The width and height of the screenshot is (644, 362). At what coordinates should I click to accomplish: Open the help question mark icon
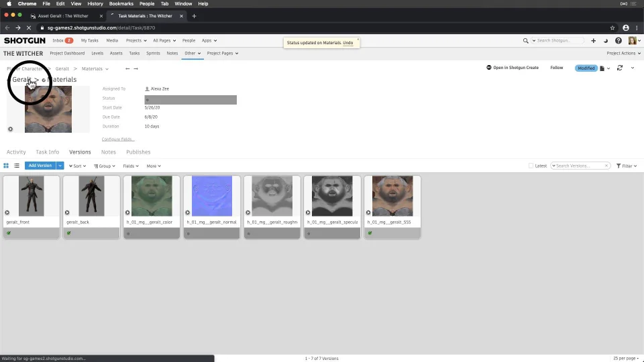pyautogui.click(x=618, y=41)
